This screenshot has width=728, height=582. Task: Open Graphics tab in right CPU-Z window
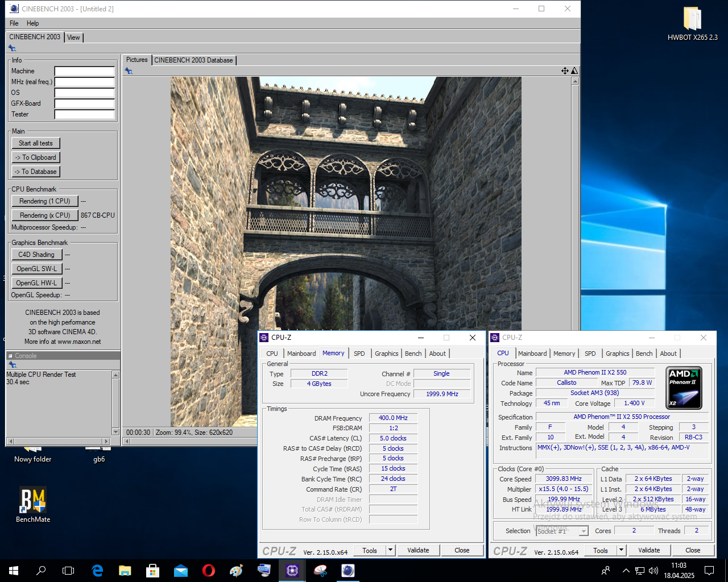(x=618, y=354)
